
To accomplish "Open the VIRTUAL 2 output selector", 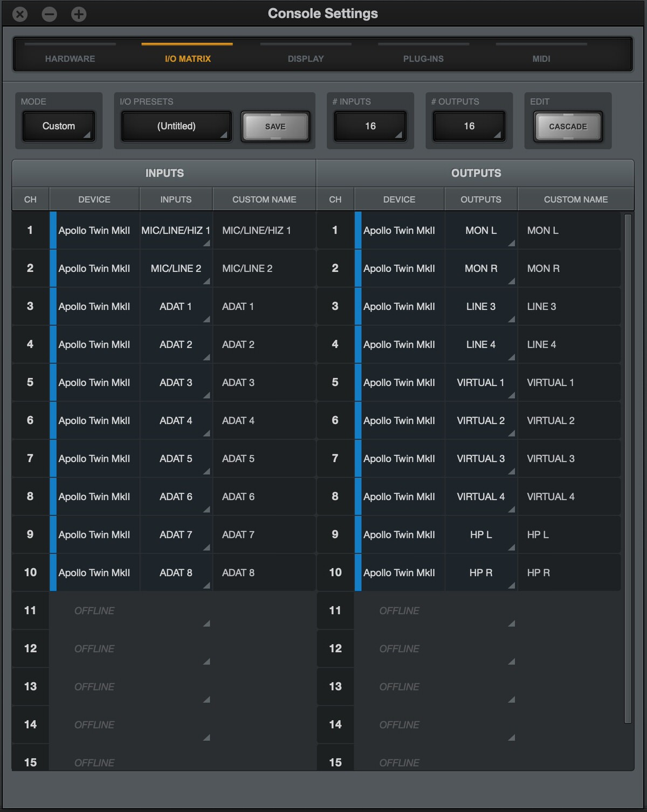I will [481, 420].
